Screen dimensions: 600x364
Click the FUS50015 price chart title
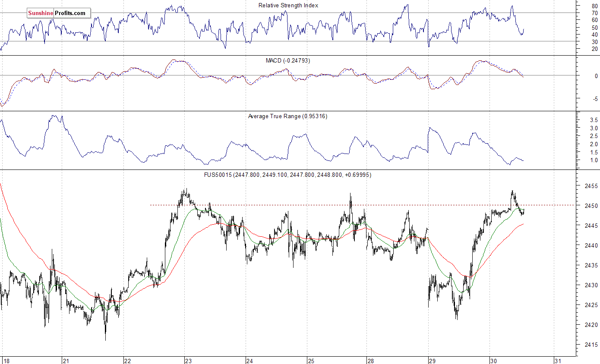click(x=287, y=175)
